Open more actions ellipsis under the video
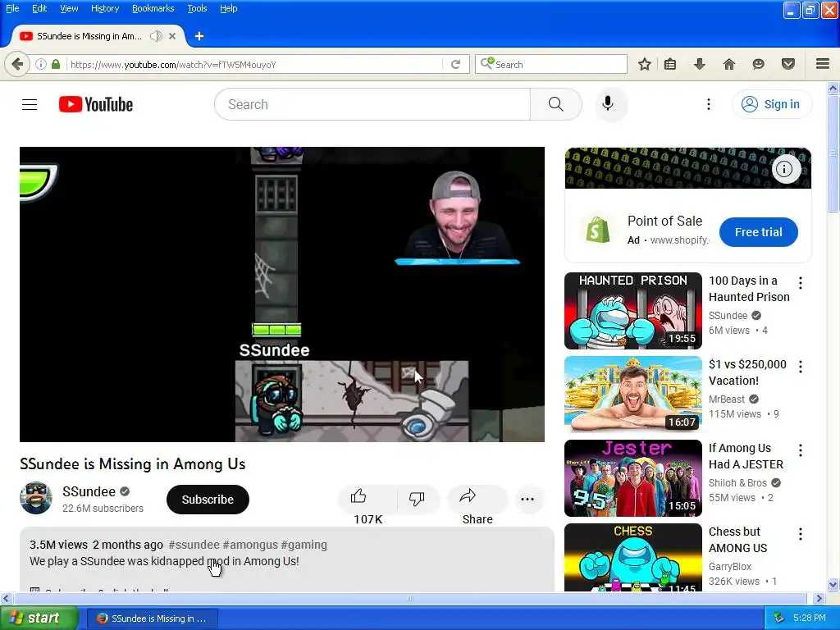 coord(527,499)
